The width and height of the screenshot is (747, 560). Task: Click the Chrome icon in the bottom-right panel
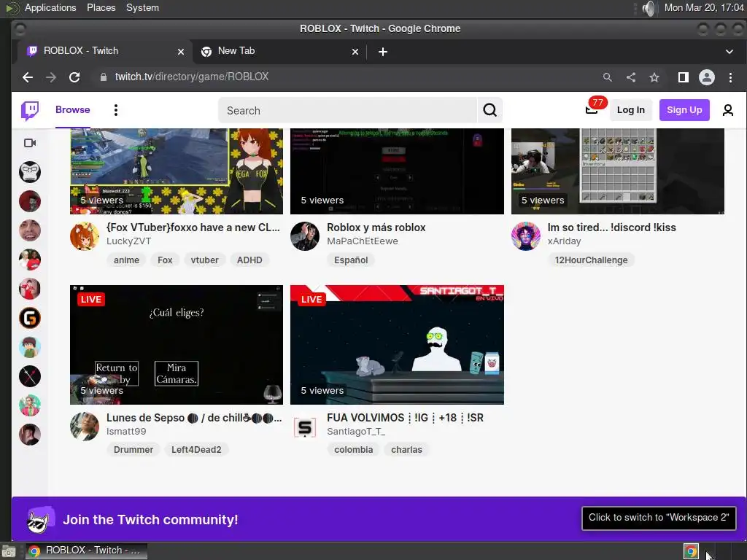692,551
